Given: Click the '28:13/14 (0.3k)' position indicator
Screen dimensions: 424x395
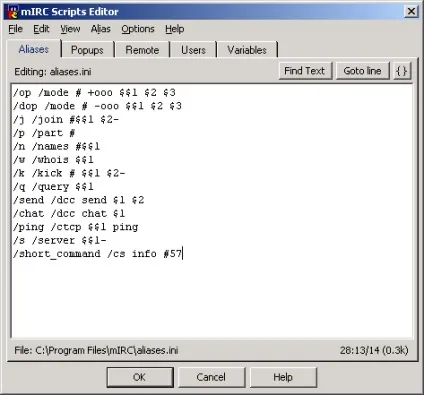Looking at the screenshot, I should point(374,350).
